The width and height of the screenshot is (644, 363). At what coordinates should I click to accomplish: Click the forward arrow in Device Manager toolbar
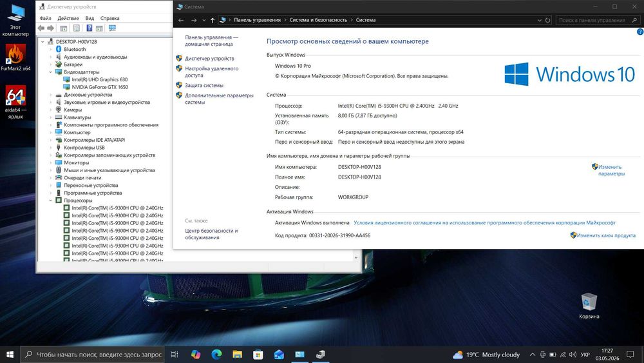[50, 28]
